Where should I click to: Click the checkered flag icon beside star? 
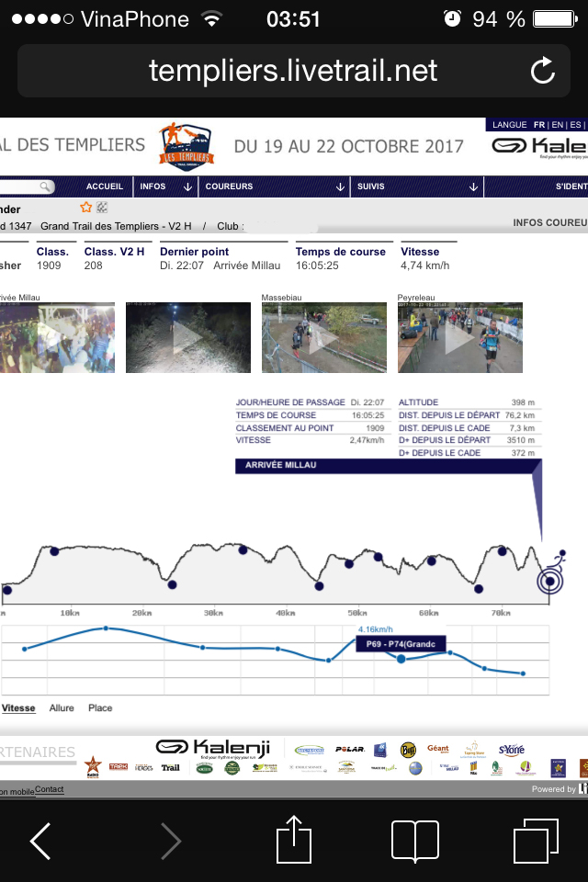click(102, 208)
